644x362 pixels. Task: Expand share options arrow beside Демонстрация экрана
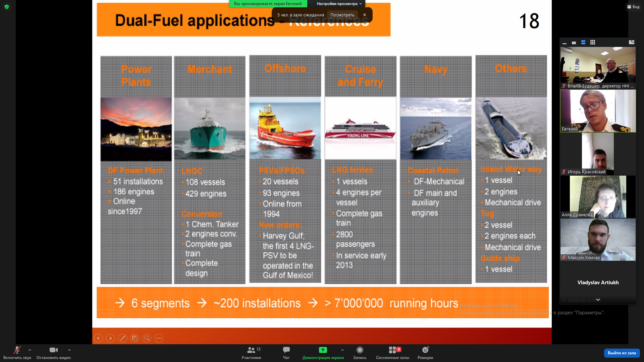342,350
